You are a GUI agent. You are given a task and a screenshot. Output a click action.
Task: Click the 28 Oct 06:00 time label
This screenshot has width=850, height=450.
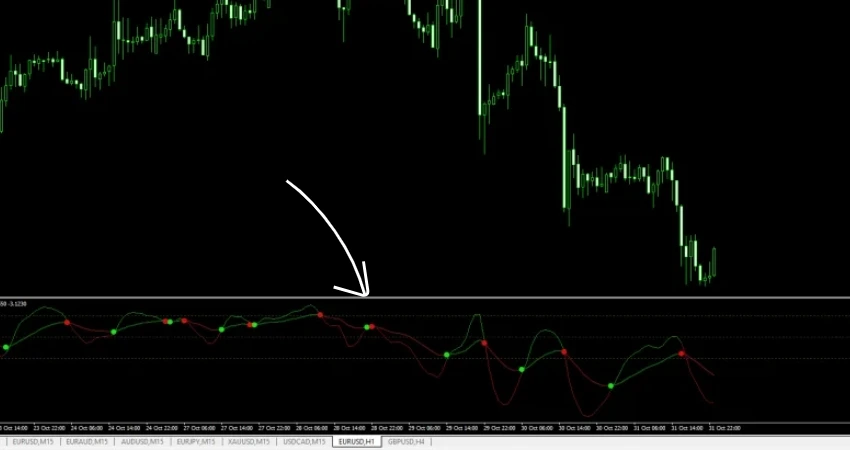312,428
